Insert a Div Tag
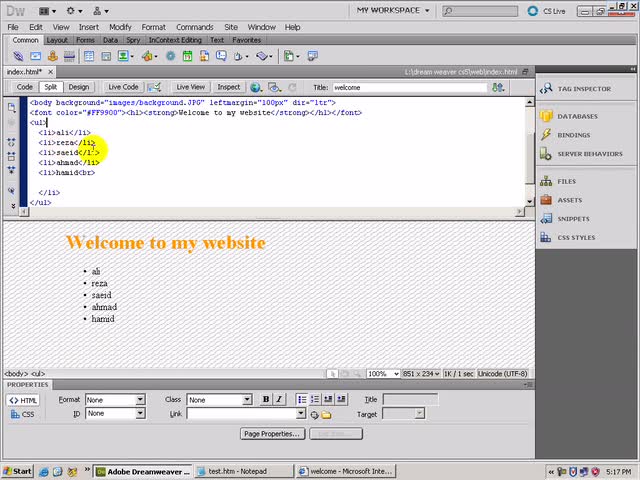The height and width of the screenshot is (480, 640). 106,56
